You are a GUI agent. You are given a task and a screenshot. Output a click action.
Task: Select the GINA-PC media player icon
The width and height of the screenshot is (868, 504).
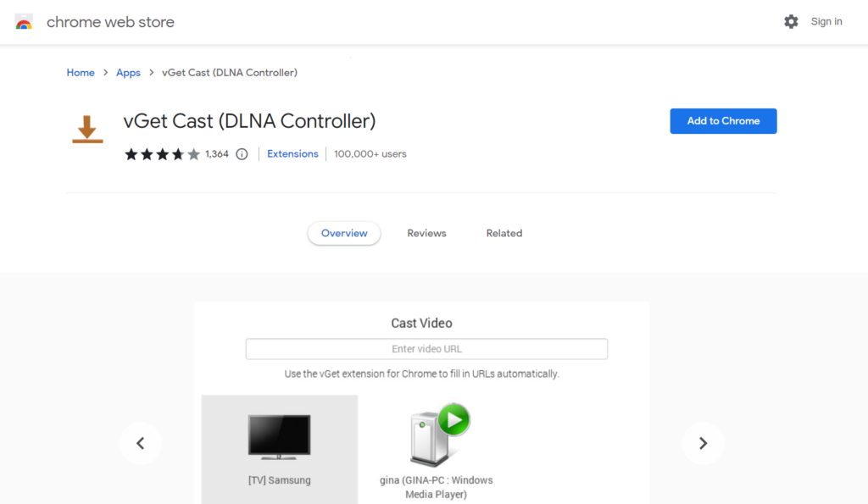[440, 435]
